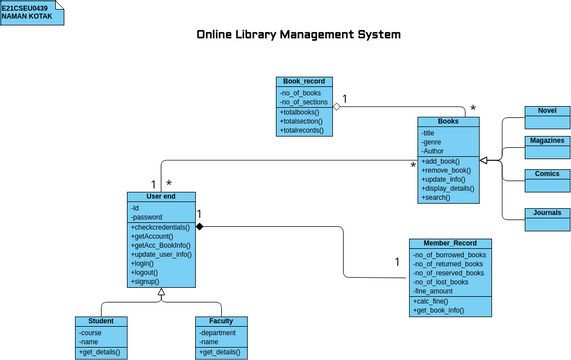Image resolution: width=571 pixels, height=360 pixels.
Task: Click the -password attribute
Action: point(146,217)
